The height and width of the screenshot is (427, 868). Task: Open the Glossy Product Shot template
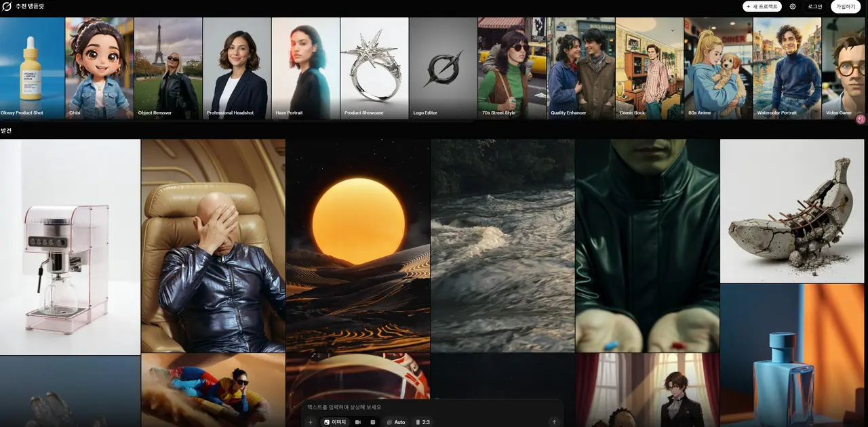(x=32, y=68)
